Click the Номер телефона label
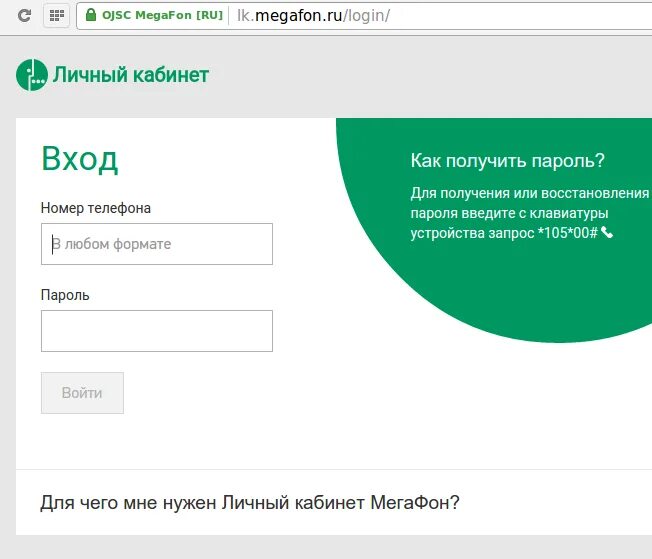 [x=96, y=208]
